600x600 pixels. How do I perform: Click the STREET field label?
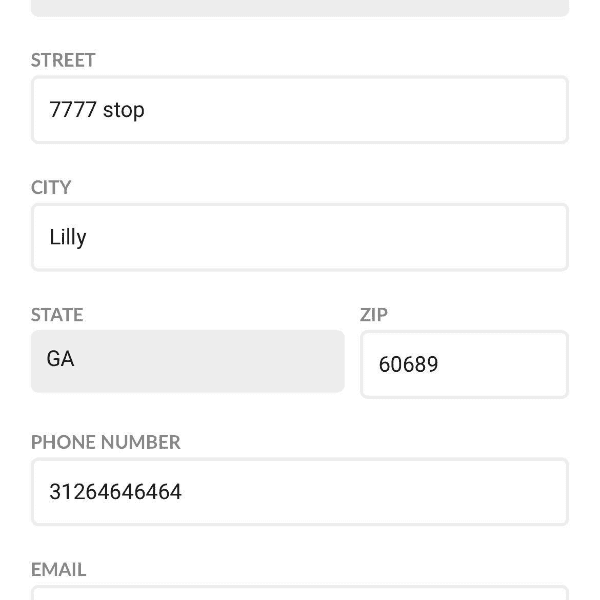pyautogui.click(x=63, y=60)
